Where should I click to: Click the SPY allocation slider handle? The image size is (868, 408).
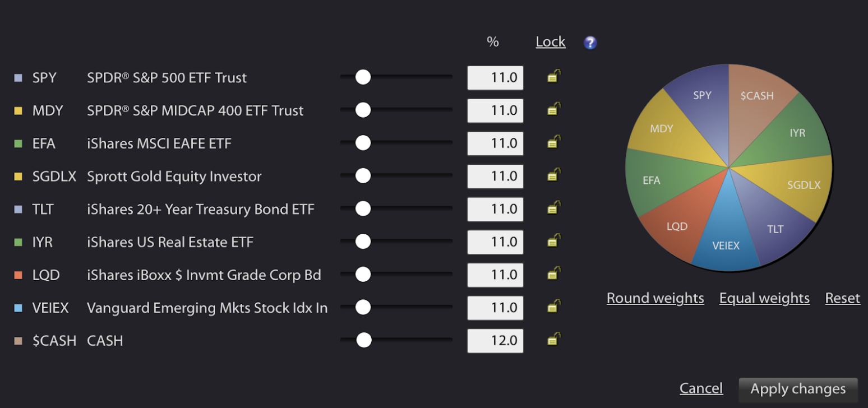click(x=363, y=77)
